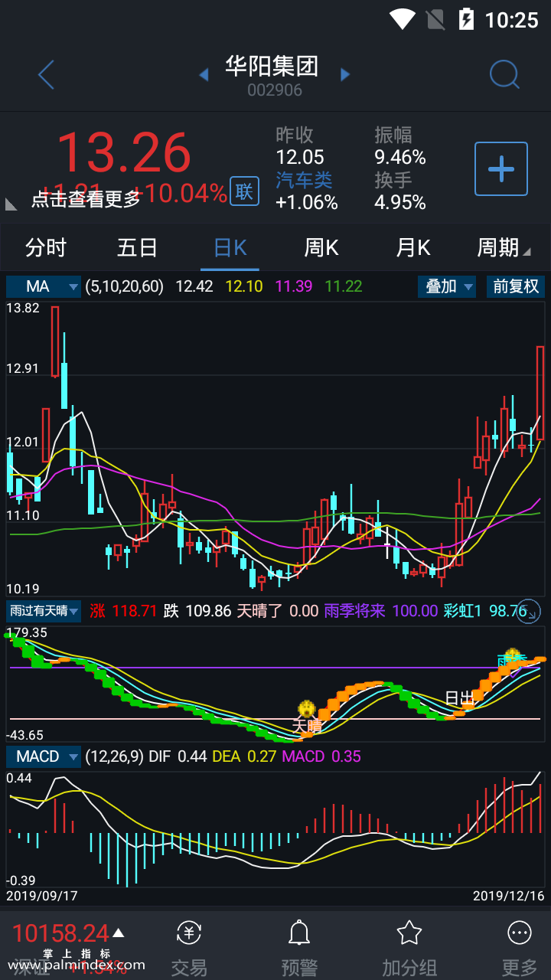This screenshot has height=980, width=551.
Task: Tap 昨收 value 12.05
Action: tap(300, 157)
